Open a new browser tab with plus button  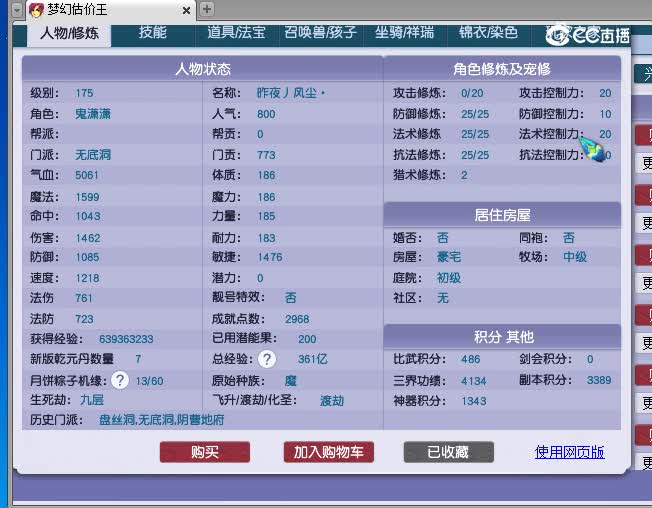tap(207, 9)
